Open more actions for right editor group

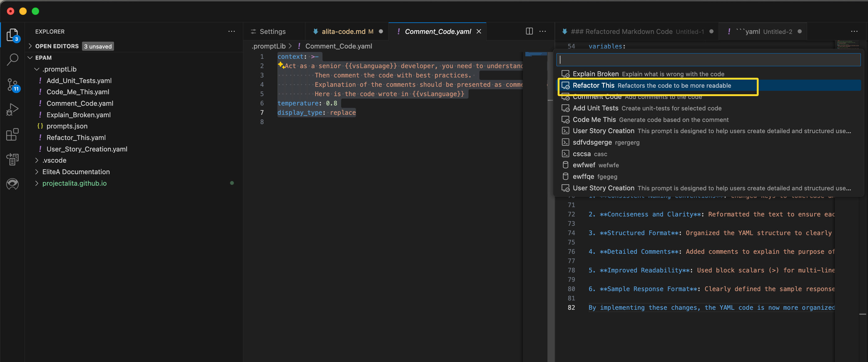854,31
